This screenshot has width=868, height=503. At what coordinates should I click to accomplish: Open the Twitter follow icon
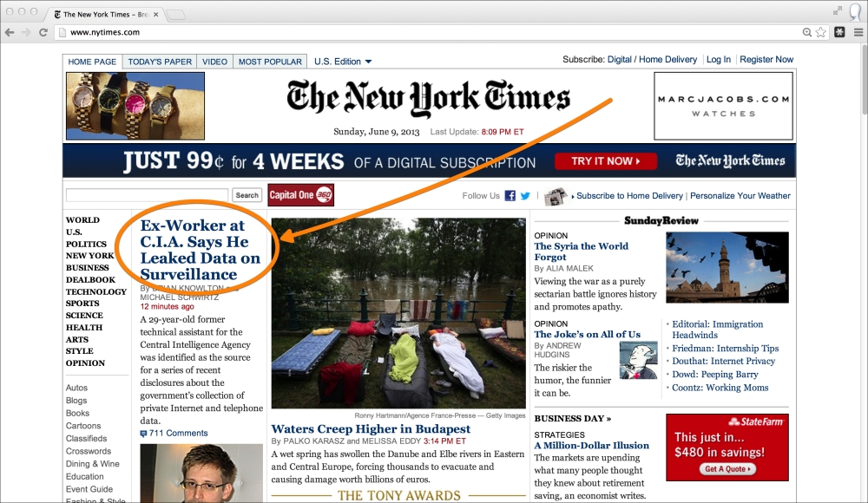525,196
